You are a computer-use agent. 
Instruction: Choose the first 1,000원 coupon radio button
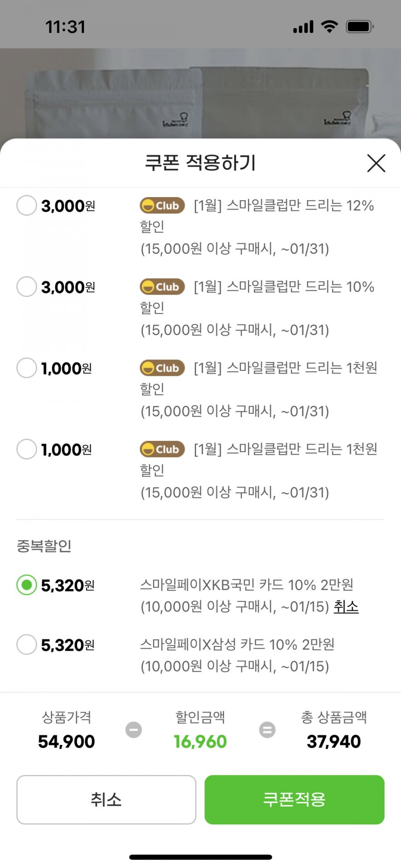tap(27, 368)
